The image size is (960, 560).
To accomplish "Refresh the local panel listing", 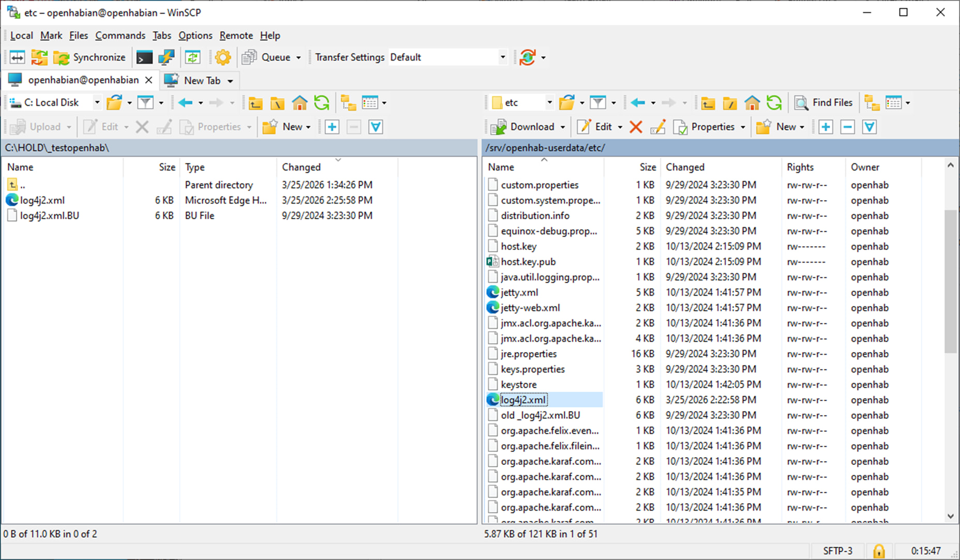I will [322, 102].
